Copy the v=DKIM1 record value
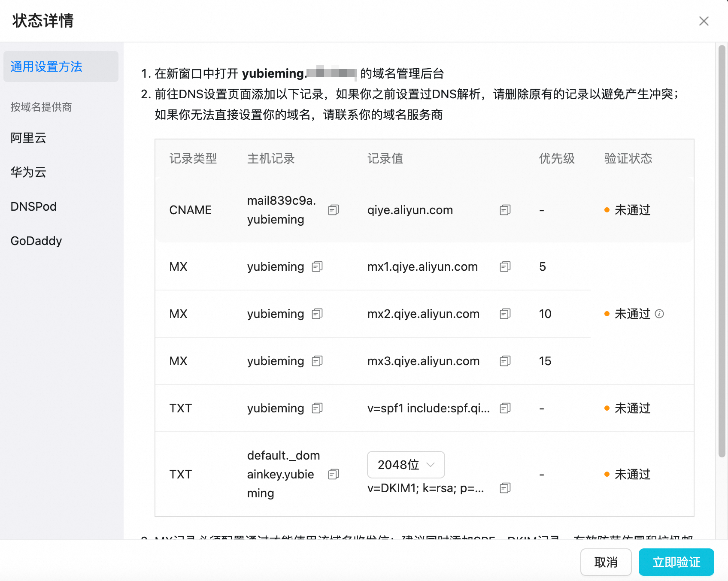 click(505, 488)
